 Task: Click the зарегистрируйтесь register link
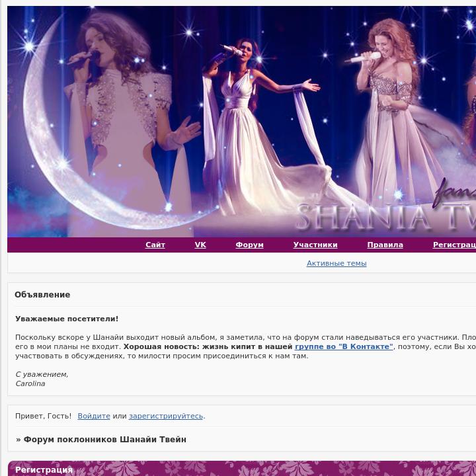[166, 416]
